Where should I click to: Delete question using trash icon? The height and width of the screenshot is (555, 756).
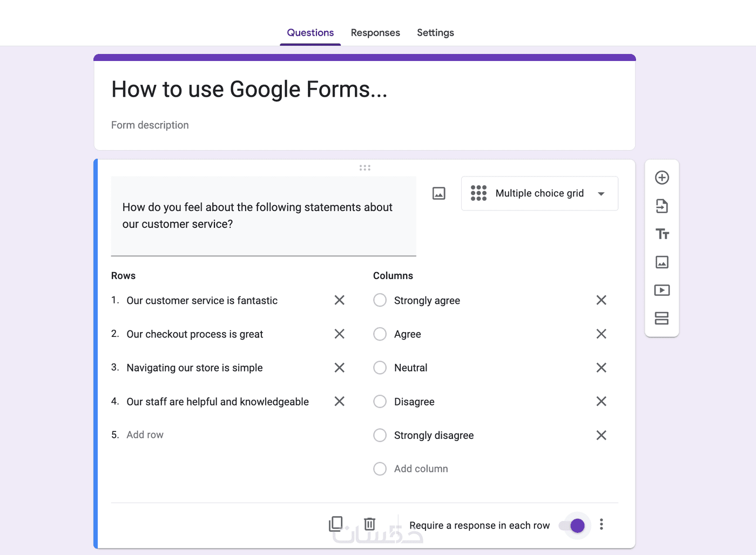369,524
